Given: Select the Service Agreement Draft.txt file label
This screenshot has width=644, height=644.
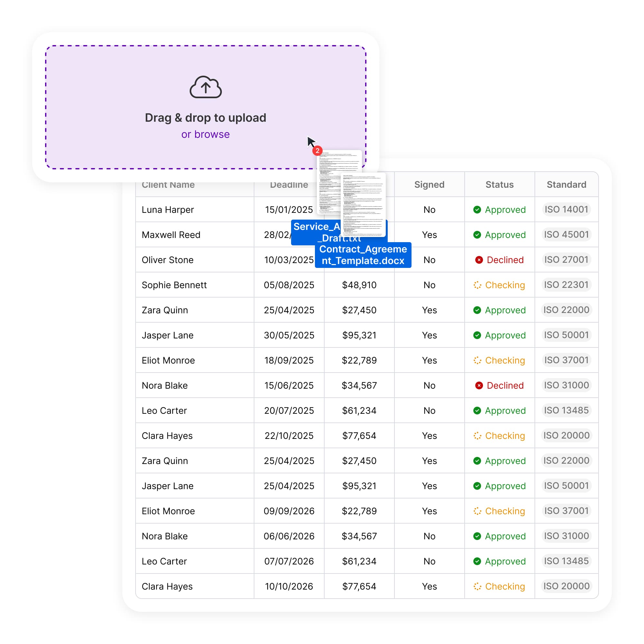Looking at the screenshot, I should [316, 232].
